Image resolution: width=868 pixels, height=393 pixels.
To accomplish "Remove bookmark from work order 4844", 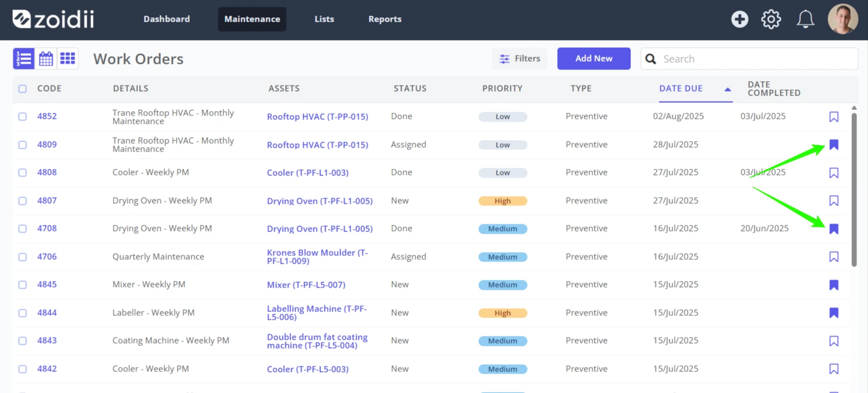I will (834, 313).
